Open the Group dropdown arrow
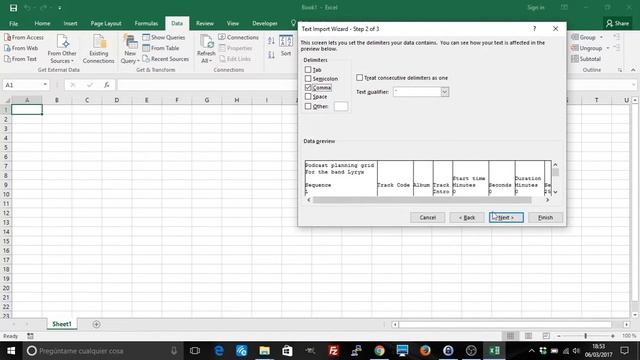 point(601,37)
